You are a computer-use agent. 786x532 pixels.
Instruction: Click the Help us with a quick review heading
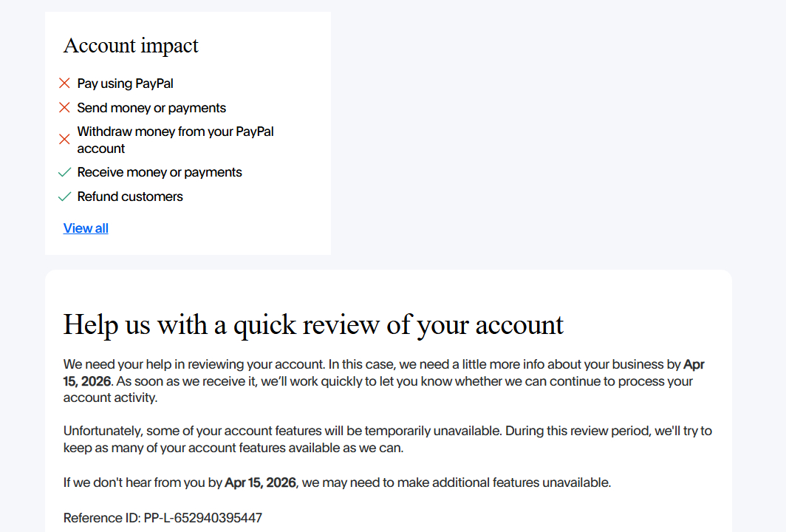(x=313, y=324)
